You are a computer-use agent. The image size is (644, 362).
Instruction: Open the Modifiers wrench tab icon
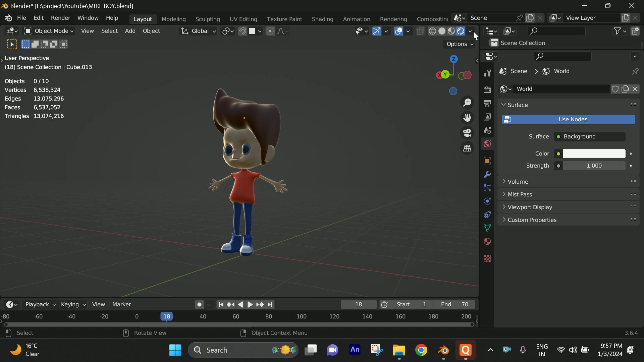[487, 174]
